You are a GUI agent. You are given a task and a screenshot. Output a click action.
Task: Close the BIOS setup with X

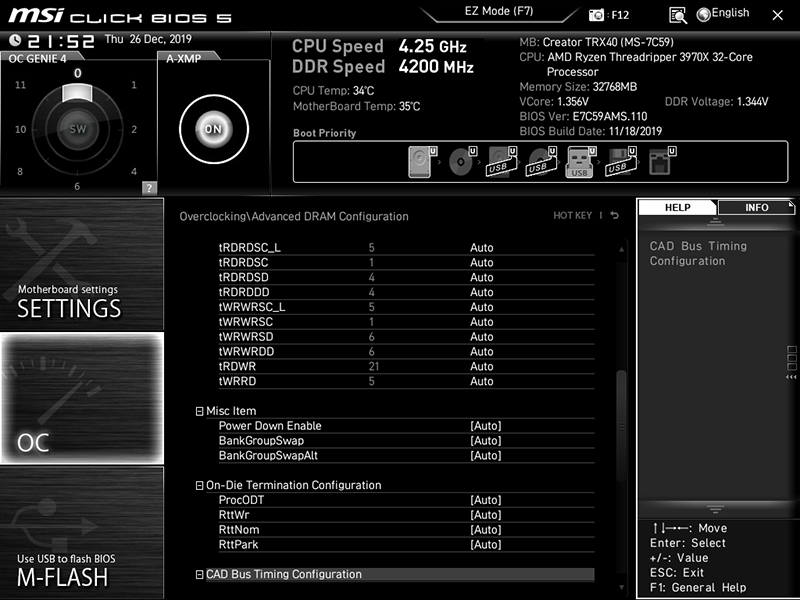coord(777,15)
